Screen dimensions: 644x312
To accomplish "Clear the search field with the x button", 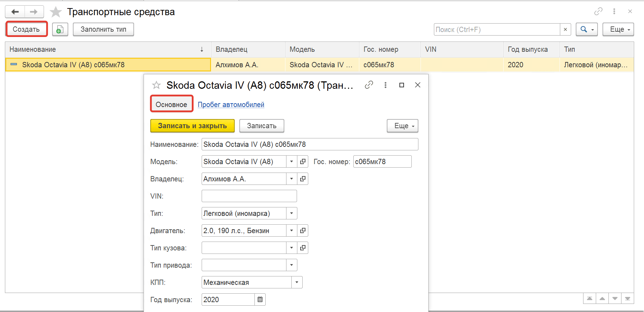I will pos(565,30).
